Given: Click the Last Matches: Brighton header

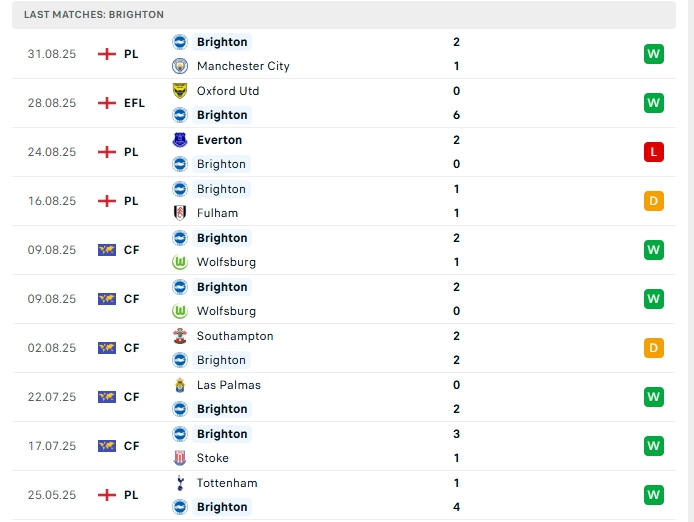Looking at the screenshot, I should [x=94, y=15].
